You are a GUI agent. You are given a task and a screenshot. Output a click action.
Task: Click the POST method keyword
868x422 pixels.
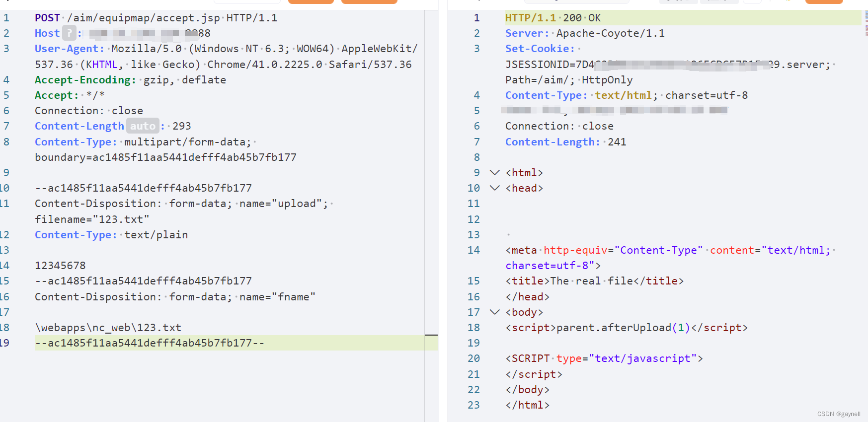[47, 18]
